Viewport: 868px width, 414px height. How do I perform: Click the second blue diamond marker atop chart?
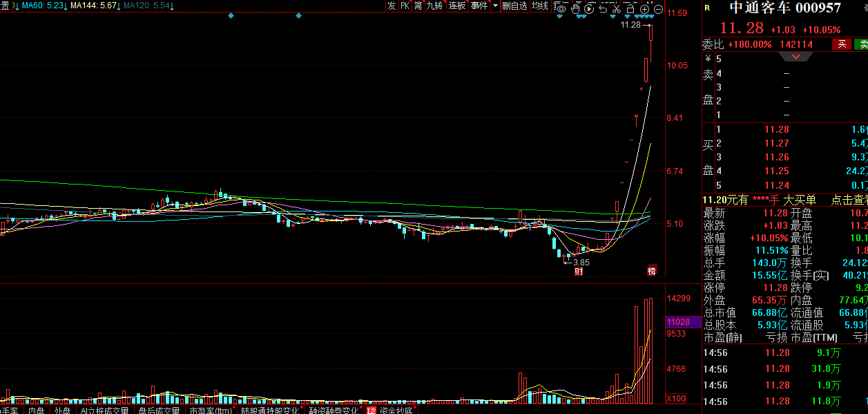pyautogui.click(x=298, y=15)
